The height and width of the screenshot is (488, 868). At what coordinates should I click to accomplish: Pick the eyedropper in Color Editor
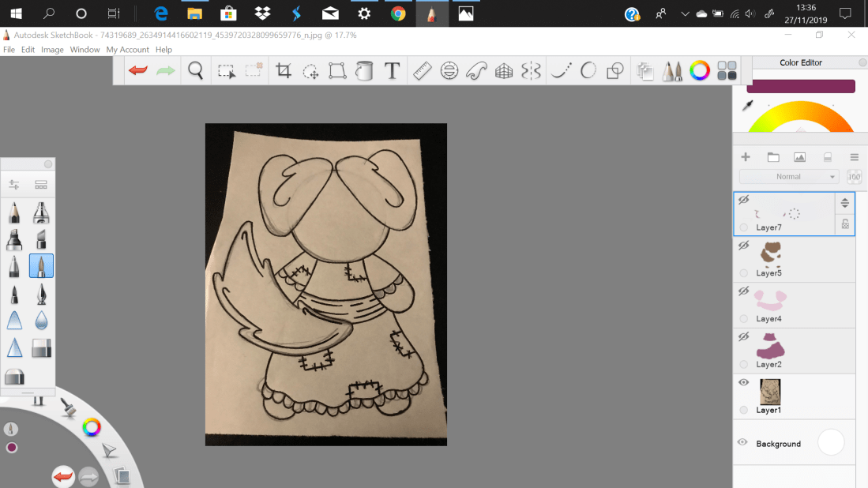click(x=747, y=106)
